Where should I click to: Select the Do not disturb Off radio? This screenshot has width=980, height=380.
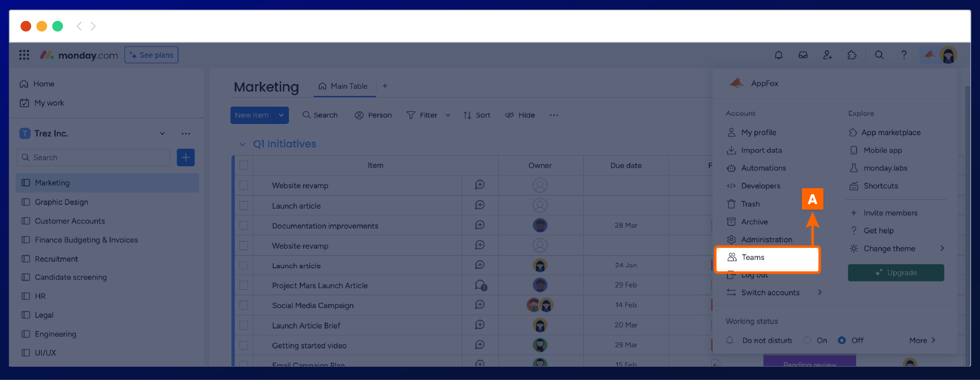click(x=842, y=340)
